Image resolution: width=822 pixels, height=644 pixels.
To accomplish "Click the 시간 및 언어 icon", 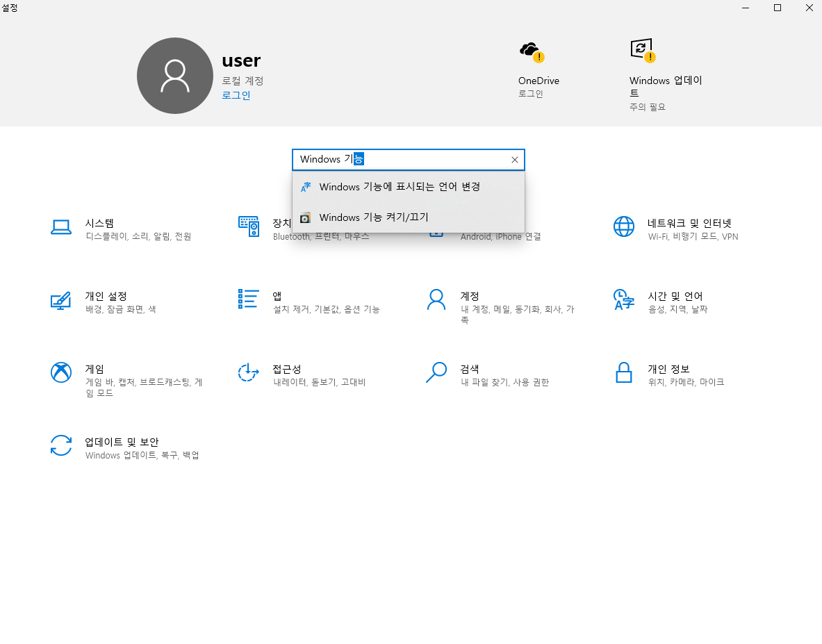I will click(624, 299).
